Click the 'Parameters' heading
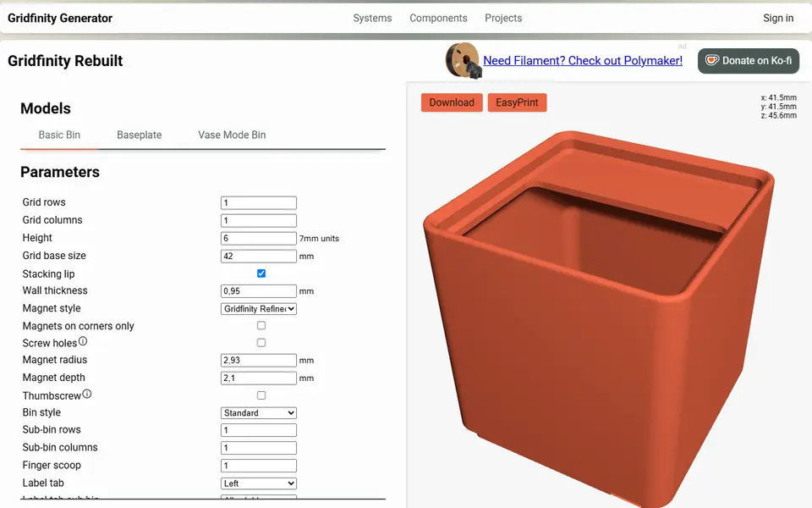This screenshot has height=508, width=812. 60,172
